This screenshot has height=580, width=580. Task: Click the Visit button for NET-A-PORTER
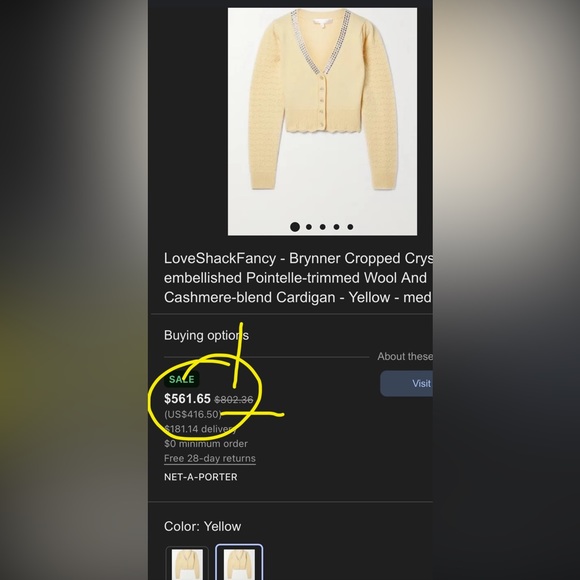click(x=407, y=384)
